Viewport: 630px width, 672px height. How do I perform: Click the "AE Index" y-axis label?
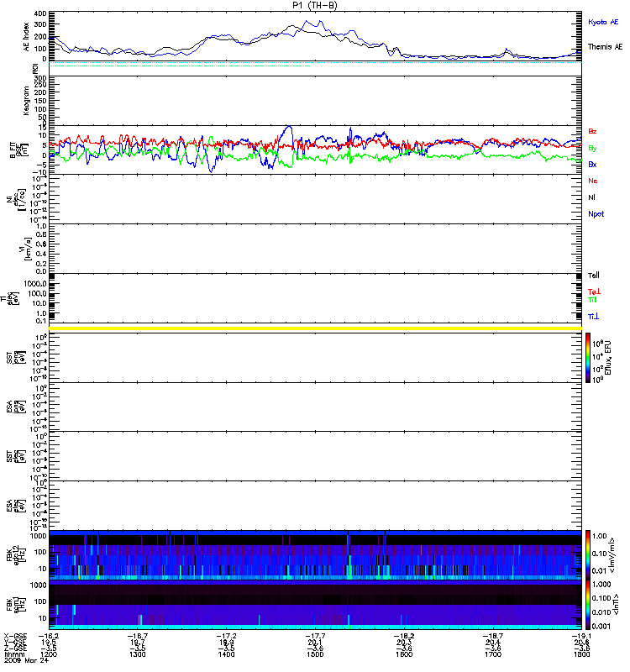[x=27, y=36]
